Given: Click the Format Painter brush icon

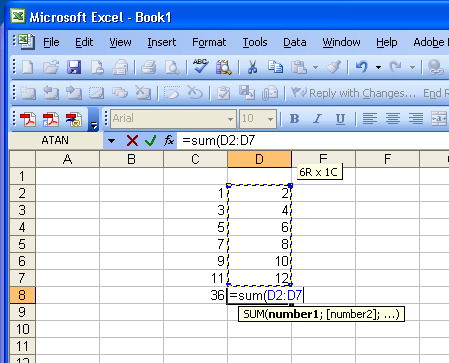Looking at the screenshot, I should coord(333,67).
